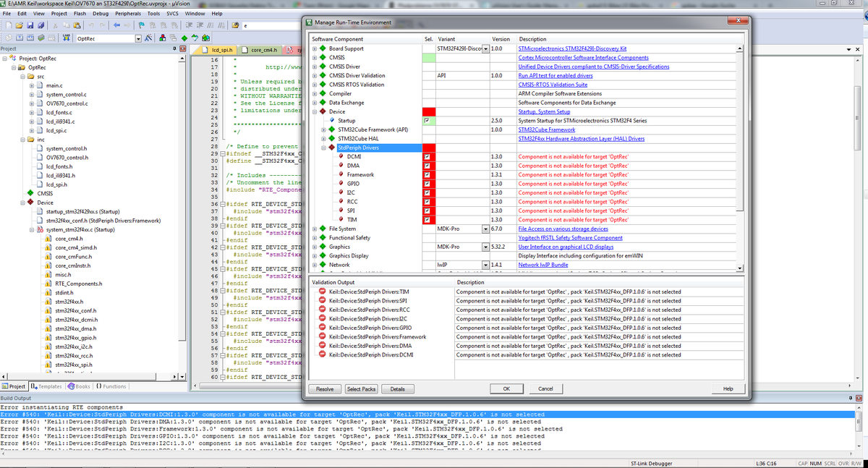
Task: Open the CMSIS-RTOS Validation Suite link
Action: [553, 85]
